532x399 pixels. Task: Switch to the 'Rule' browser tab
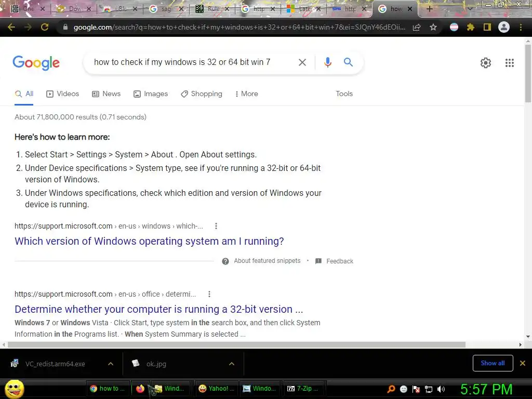(x=212, y=9)
